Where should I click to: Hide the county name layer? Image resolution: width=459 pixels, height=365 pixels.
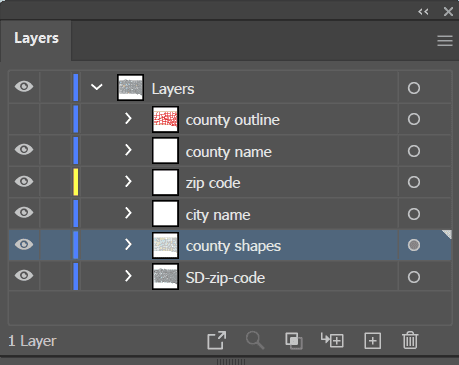tap(24, 150)
